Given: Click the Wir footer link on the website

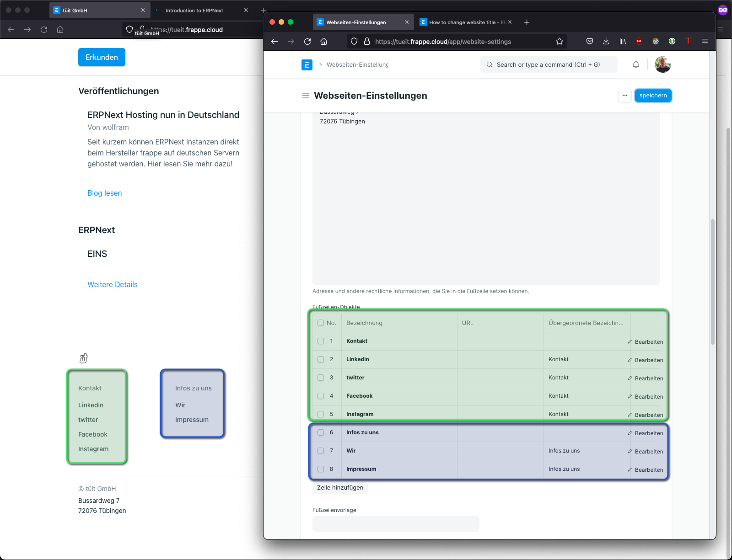Looking at the screenshot, I should [x=180, y=405].
